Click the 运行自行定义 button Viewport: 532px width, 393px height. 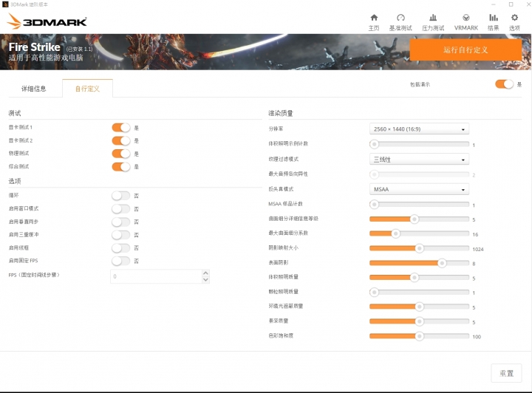pyautogui.click(x=465, y=49)
